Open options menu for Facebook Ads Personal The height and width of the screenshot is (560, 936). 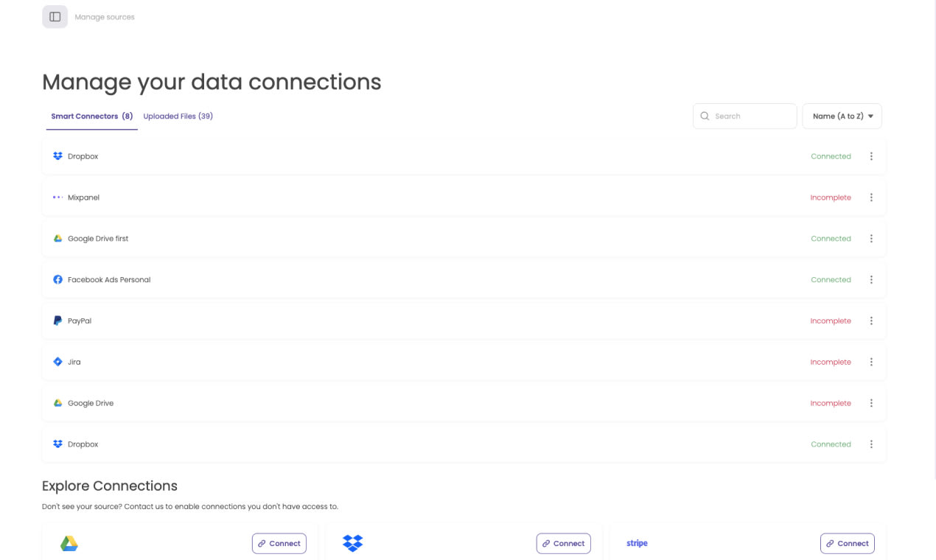[x=871, y=280]
